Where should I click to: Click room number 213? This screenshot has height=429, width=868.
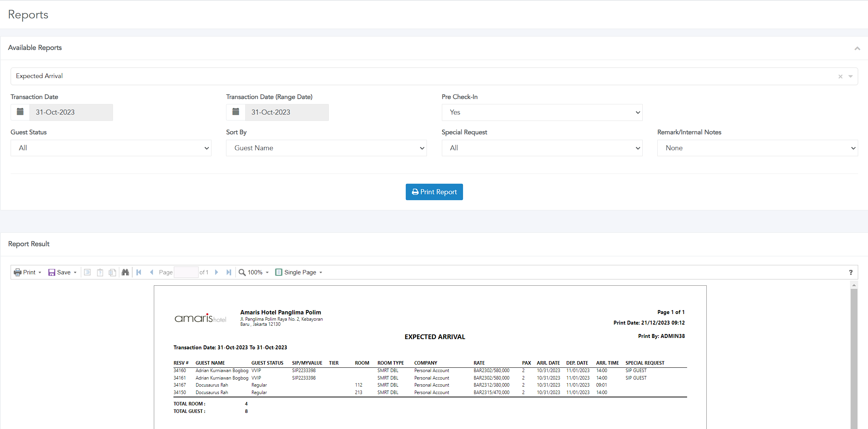(359, 392)
